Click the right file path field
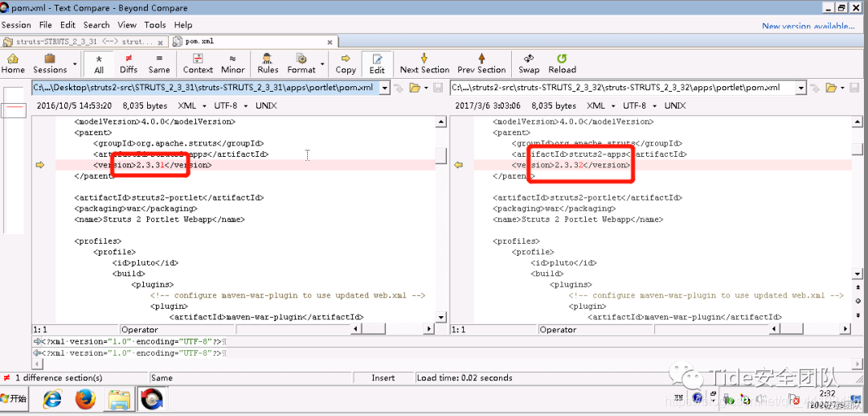The width and height of the screenshot is (868, 416). click(624, 88)
